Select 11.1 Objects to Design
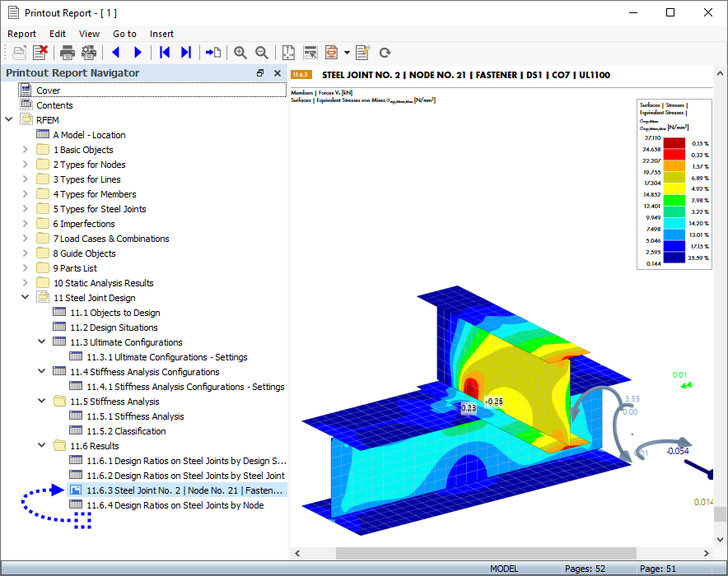The image size is (728, 576). (114, 313)
